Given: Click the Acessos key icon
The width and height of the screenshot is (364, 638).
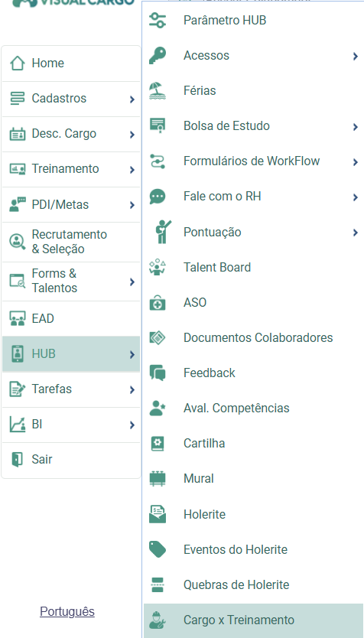Looking at the screenshot, I should (x=158, y=55).
